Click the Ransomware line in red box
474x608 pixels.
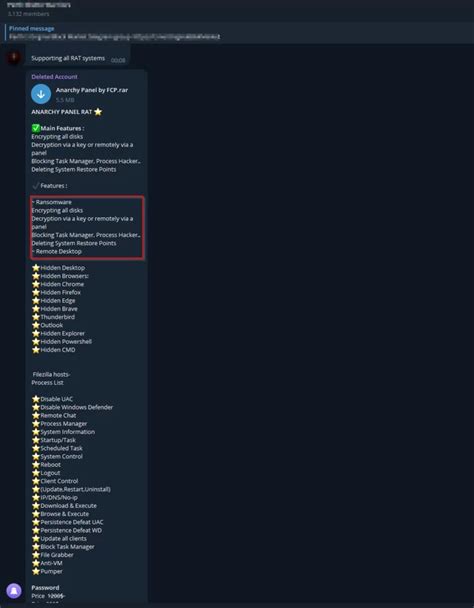pos(52,202)
